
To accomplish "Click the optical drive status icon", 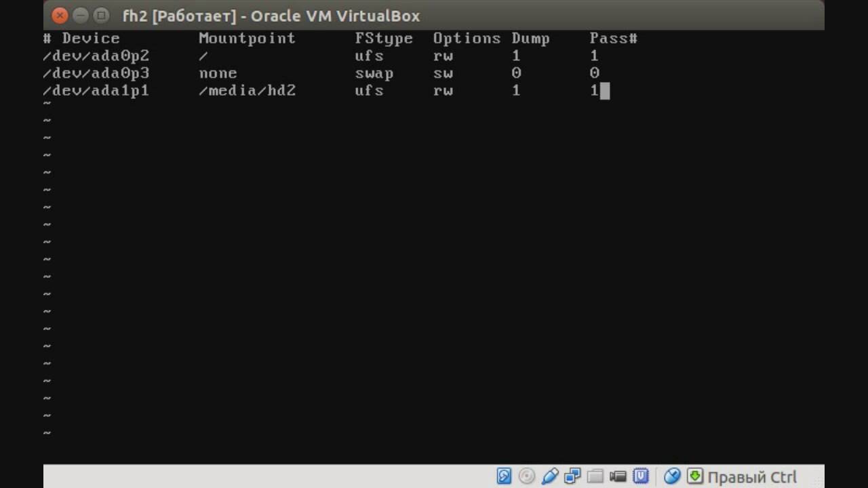I will pyautogui.click(x=527, y=476).
